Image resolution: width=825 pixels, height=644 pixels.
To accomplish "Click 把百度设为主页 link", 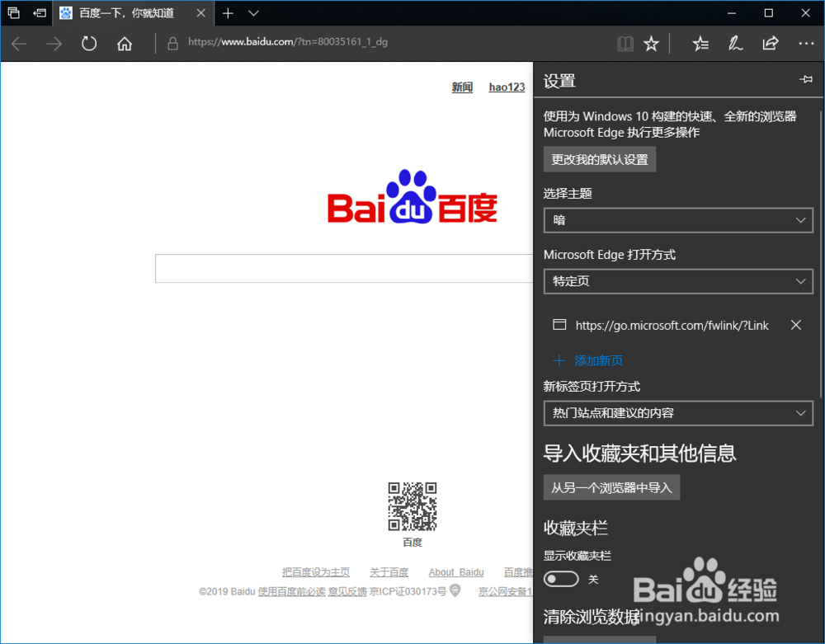I will [316, 572].
